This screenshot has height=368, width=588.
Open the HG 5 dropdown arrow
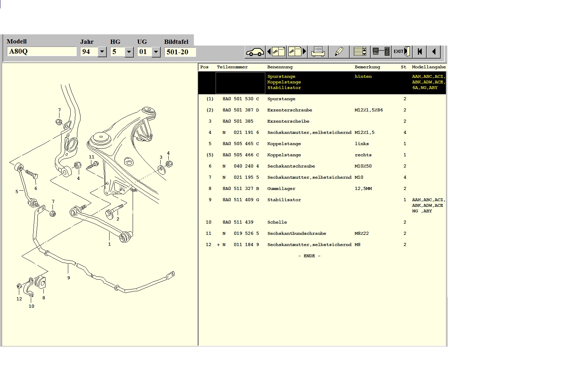(x=129, y=52)
